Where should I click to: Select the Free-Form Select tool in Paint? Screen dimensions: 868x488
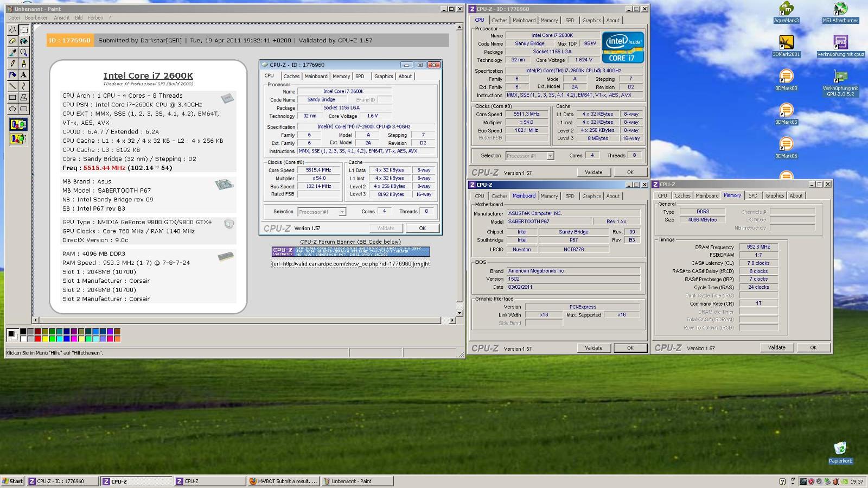pos(12,30)
